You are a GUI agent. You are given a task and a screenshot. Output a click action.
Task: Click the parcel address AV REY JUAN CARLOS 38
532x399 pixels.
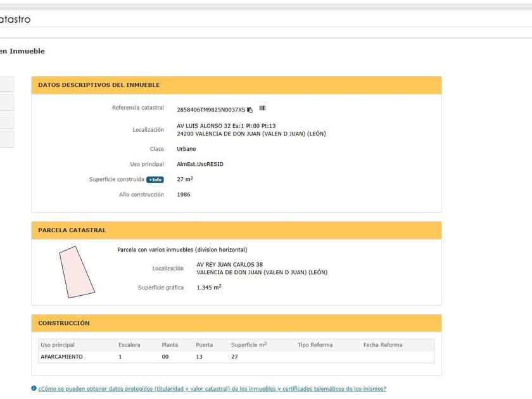pyautogui.click(x=230, y=264)
